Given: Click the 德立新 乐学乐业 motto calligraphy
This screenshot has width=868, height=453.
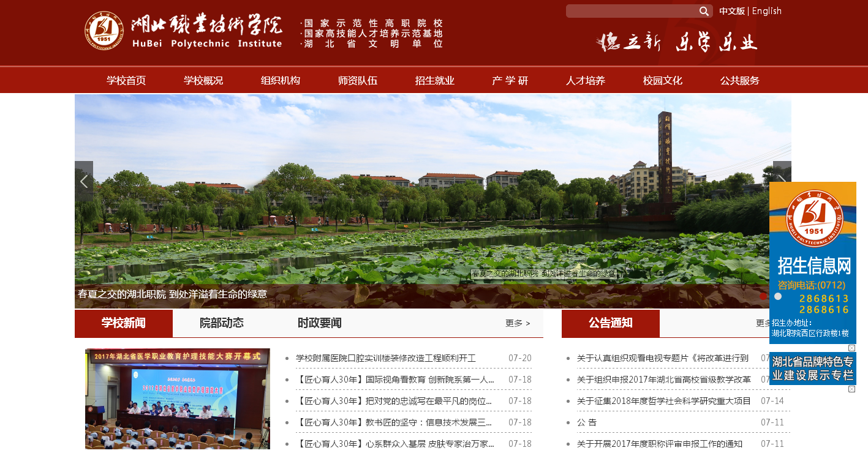Looking at the screenshot, I should coord(677,42).
